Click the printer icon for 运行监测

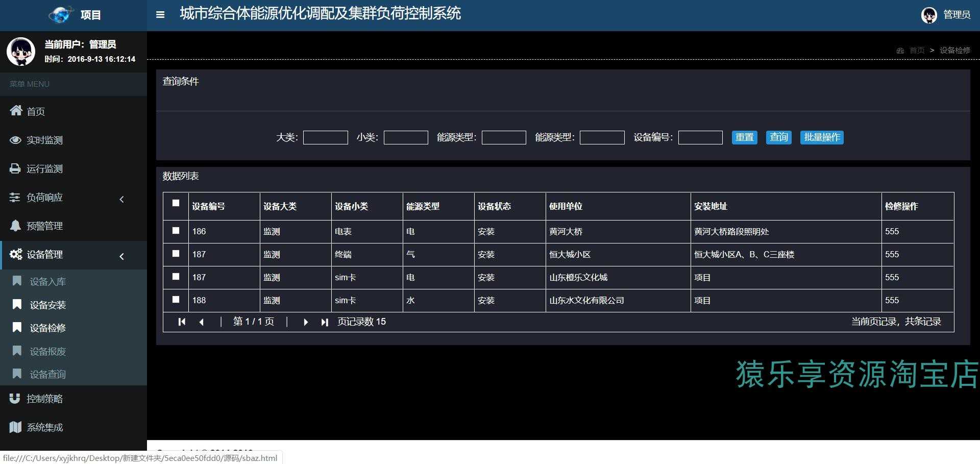15,168
